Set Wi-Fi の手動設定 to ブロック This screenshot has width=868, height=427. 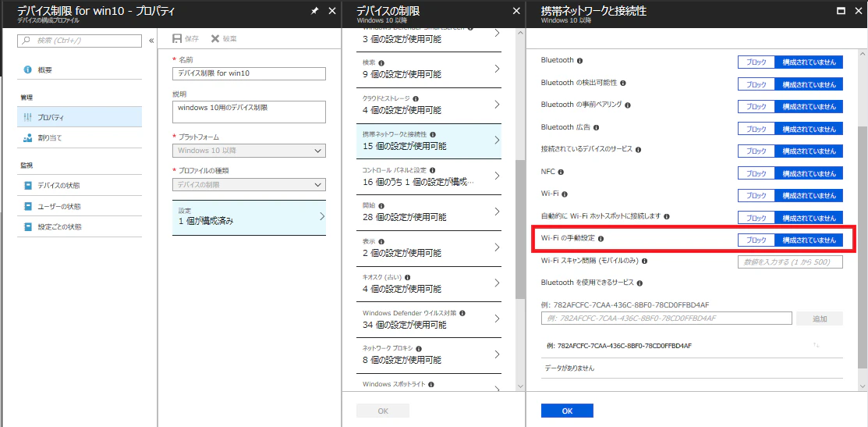coord(756,240)
